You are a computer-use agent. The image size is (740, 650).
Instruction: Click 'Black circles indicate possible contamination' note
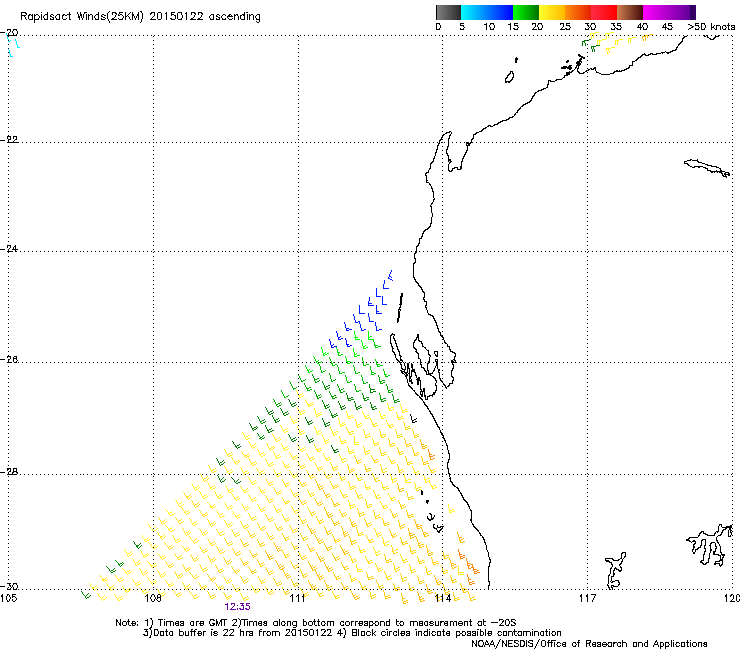pos(456,633)
